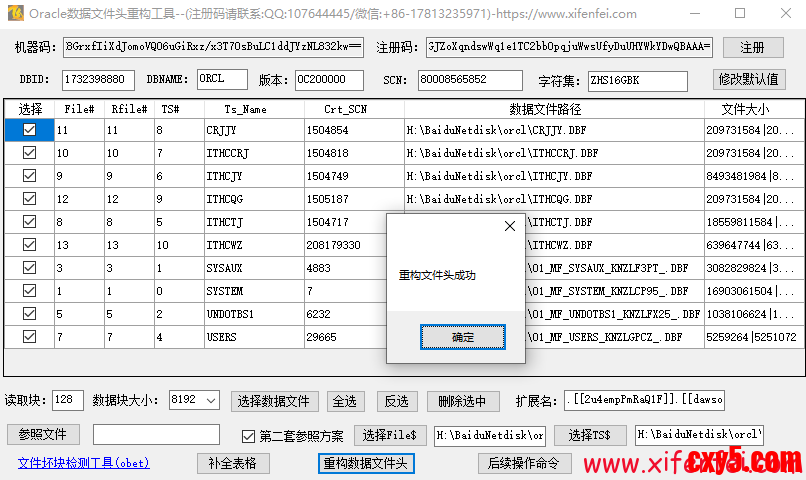Toggle checkbox for ITHCTJ row

coord(29,221)
